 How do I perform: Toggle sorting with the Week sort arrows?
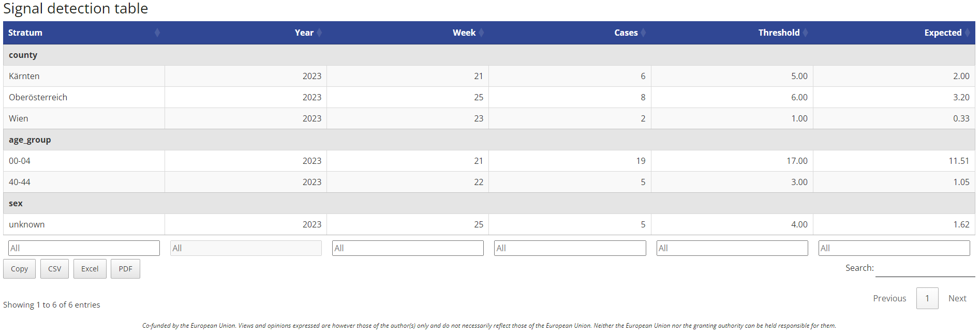click(481, 33)
